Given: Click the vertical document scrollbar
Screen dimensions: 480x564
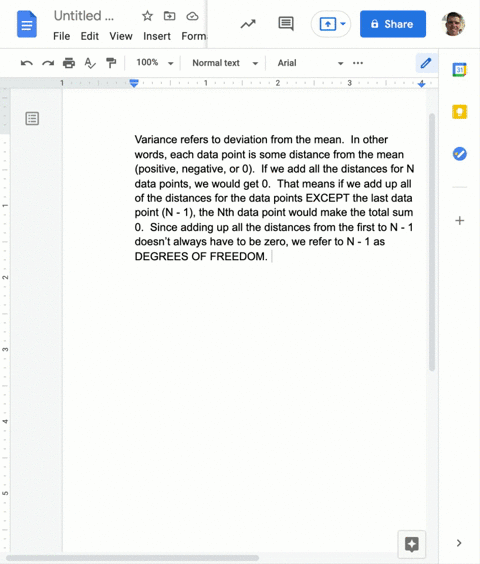Looking at the screenshot, I should tap(432, 242).
